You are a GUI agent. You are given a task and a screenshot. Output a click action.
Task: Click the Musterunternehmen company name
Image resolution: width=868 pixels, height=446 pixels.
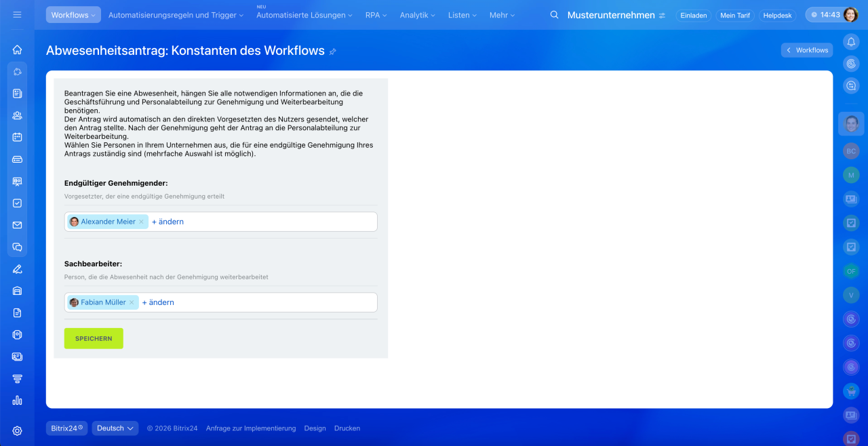[x=611, y=15]
